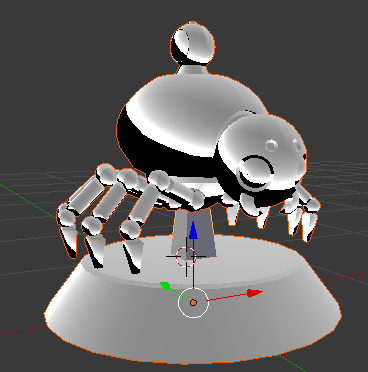This screenshot has width=368, height=372.
Task: Click the red-white 3D cursor ring
Action: (x=186, y=257)
